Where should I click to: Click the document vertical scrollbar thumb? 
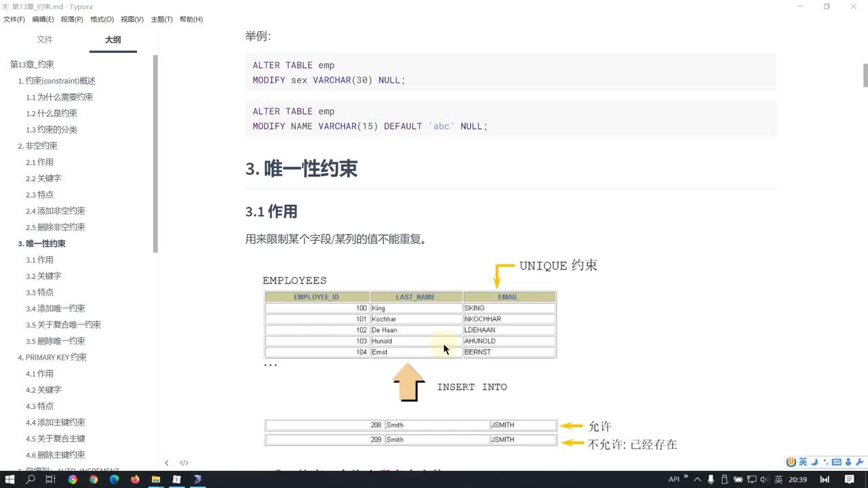pos(865,75)
